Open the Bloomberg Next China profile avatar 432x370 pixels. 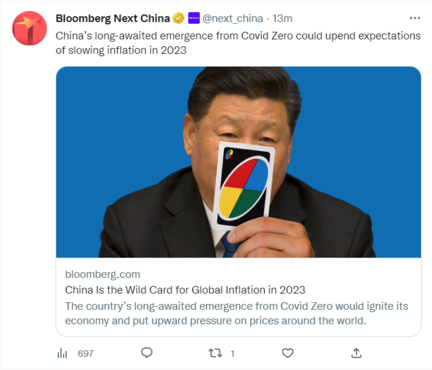pos(29,28)
